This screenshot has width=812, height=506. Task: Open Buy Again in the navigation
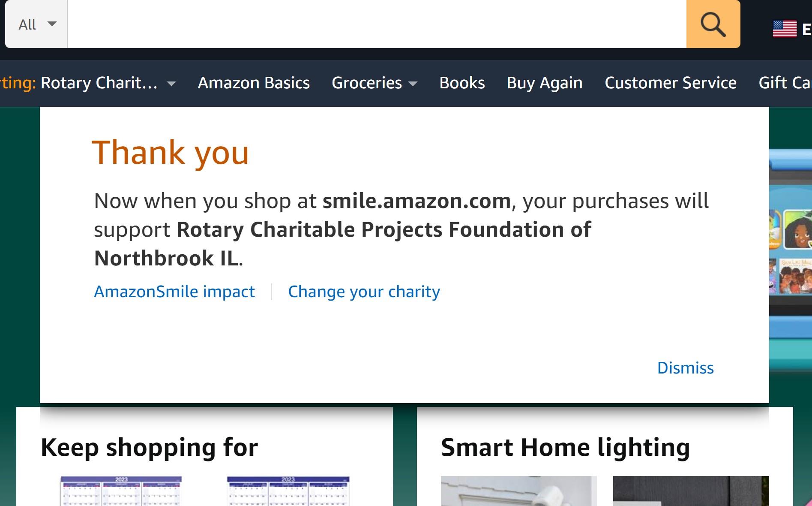pyautogui.click(x=545, y=83)
